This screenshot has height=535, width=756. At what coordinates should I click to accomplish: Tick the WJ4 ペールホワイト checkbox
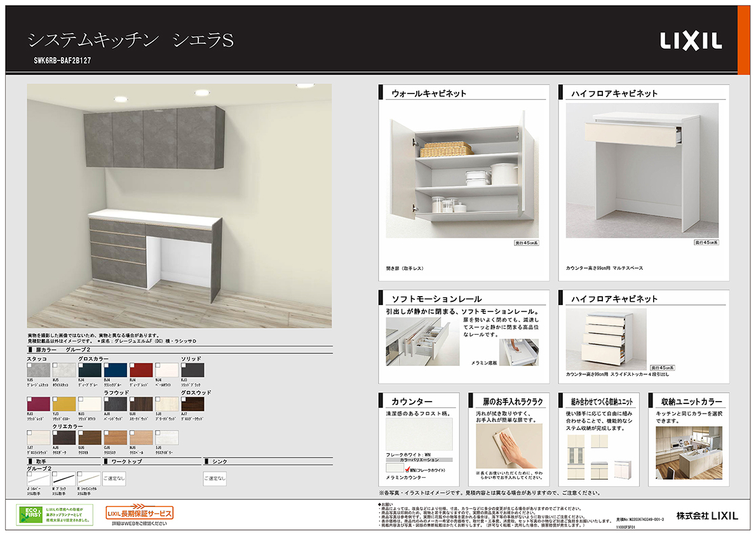point(158,366)
